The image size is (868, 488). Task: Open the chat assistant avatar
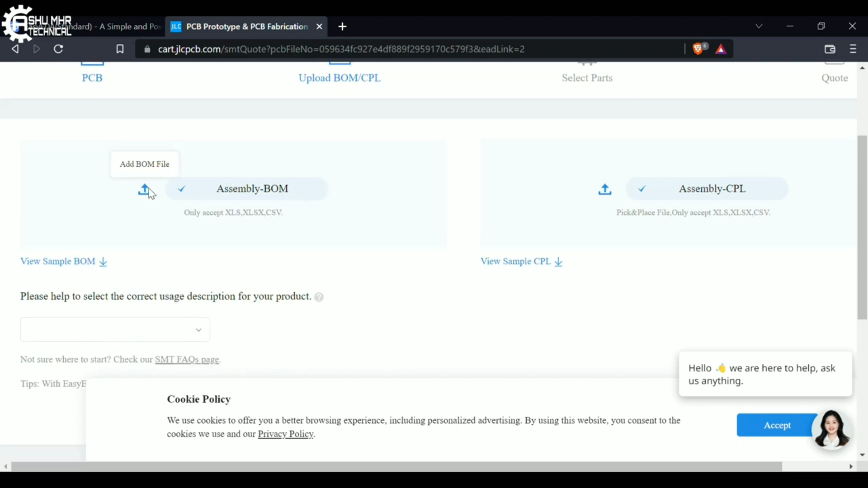click(833, 429)
